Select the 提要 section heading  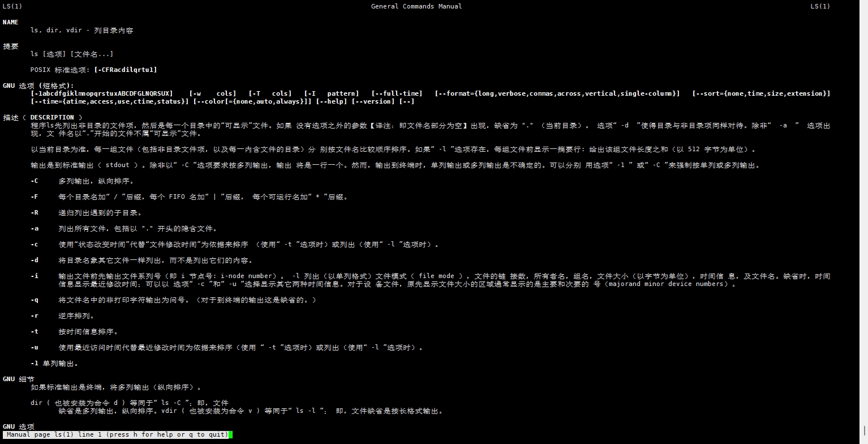[10, 46]
